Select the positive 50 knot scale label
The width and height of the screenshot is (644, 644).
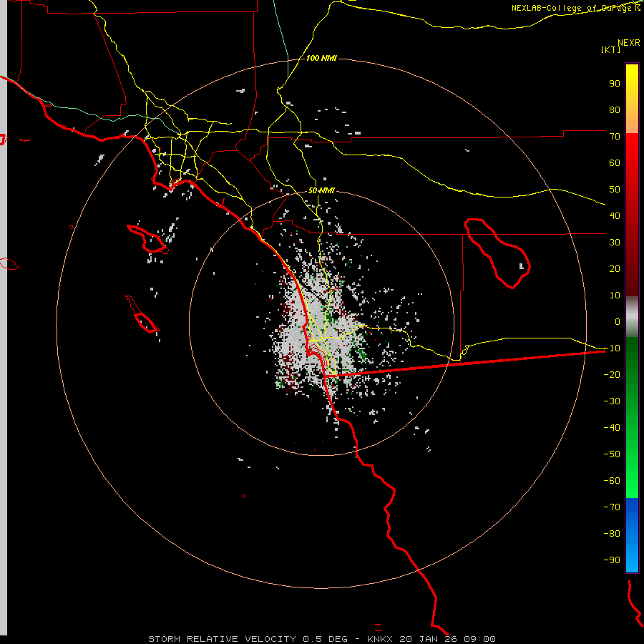(615, 190)
